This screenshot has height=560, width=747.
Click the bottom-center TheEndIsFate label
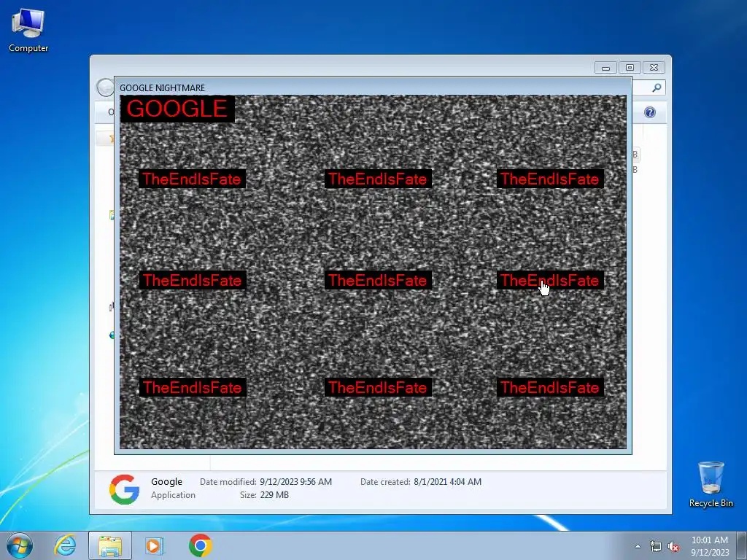click(x=378, y=387)
